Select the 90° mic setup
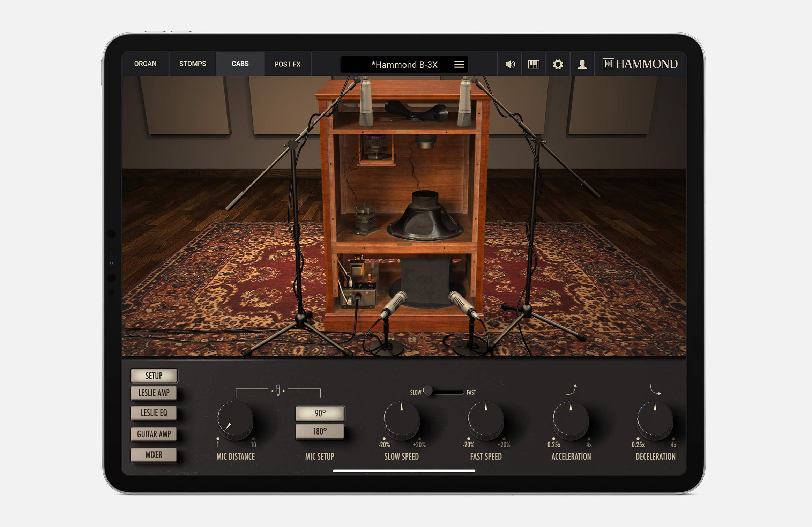This screenshot has width=812, height=527. click(x=319, y=413)
